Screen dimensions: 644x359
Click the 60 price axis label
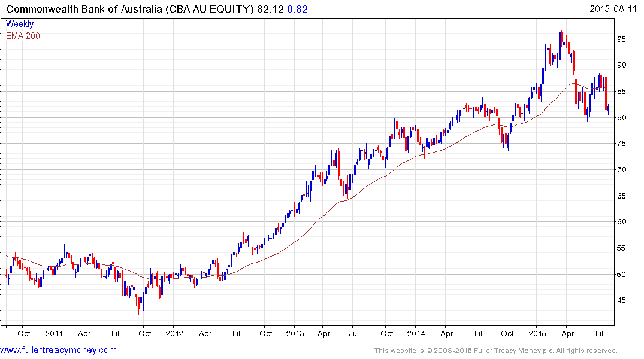(x=621, y=222)
